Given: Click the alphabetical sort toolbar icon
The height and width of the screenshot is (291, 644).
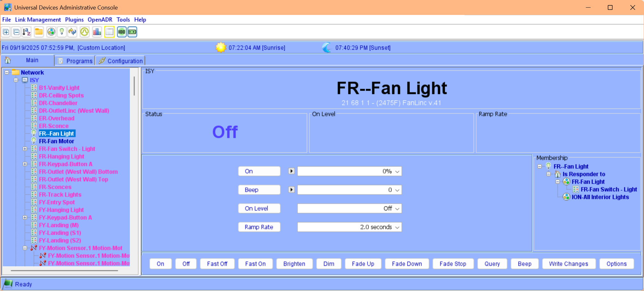Looking at the screenshot, I should pyautogui.click(x=27, y=32).
